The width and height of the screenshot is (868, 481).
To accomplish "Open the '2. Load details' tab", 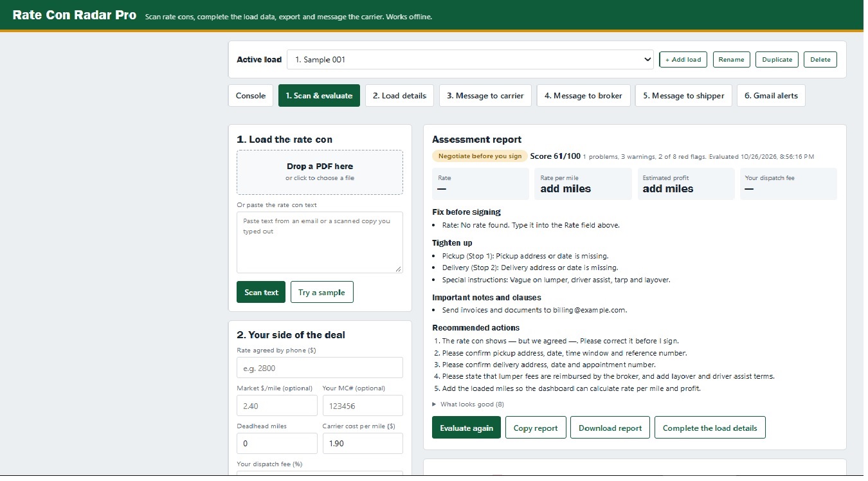I will [400, 96].
